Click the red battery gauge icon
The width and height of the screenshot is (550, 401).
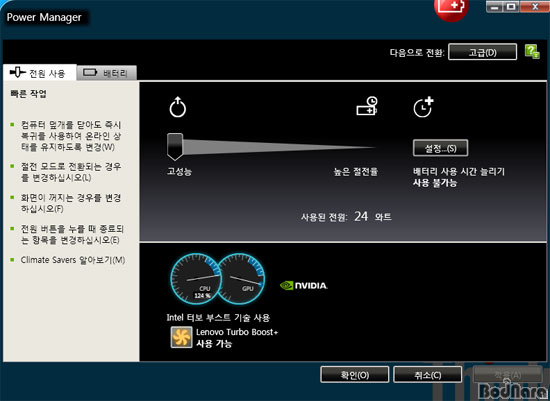tap(452, 8)
